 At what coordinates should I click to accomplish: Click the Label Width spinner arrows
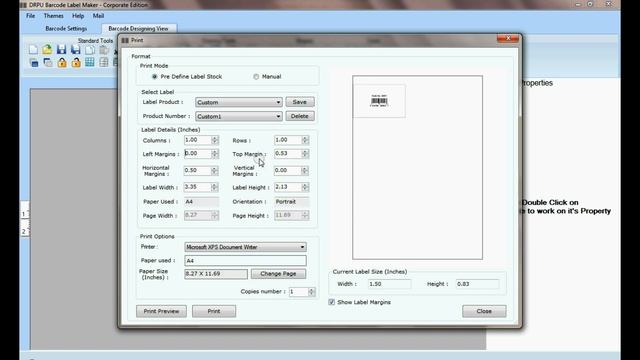click(x=215, y=187)
